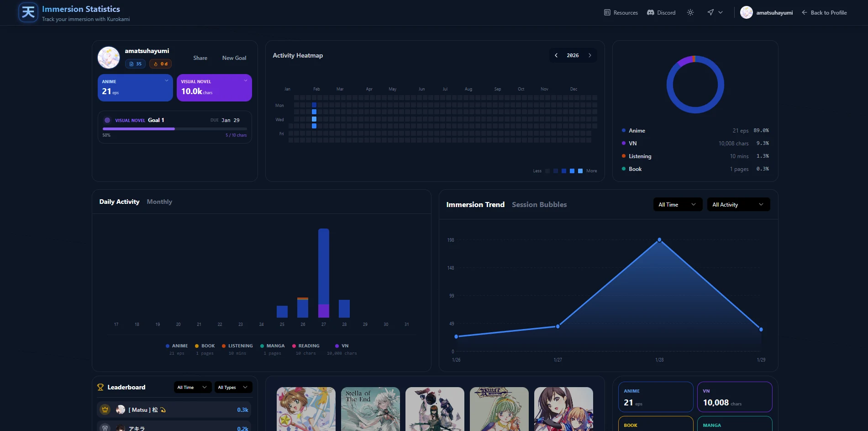Click the tallest bar on day 27
The image size is (868, 431).
(324, 273)
